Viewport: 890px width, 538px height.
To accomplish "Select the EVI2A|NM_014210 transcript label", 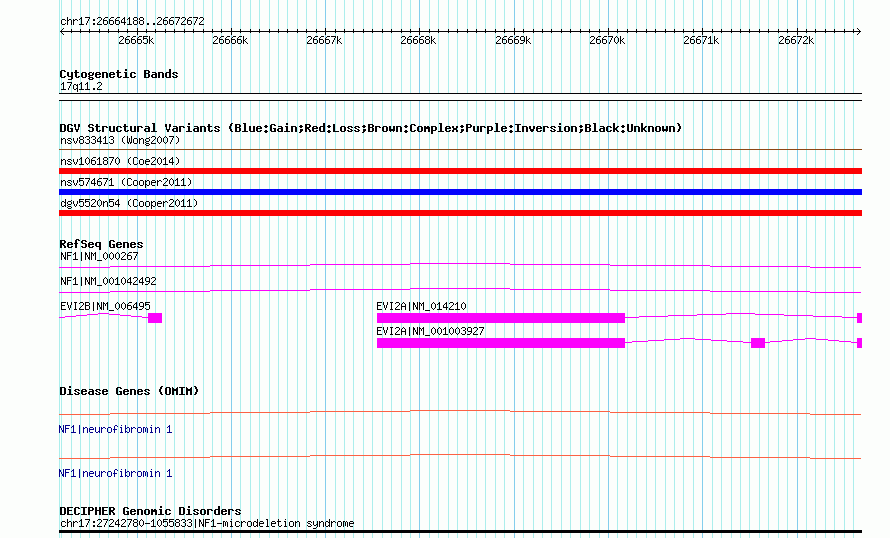I will (421, 306).
